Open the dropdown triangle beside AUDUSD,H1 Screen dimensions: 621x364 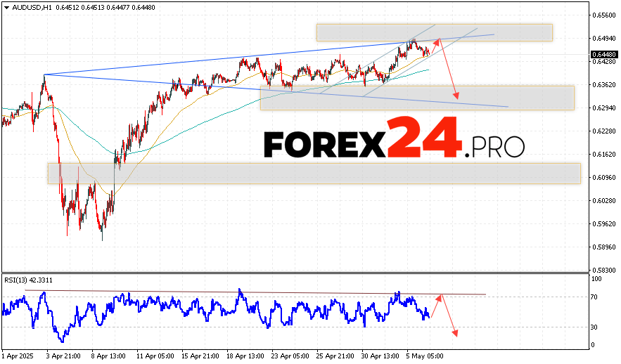(6, 8)
